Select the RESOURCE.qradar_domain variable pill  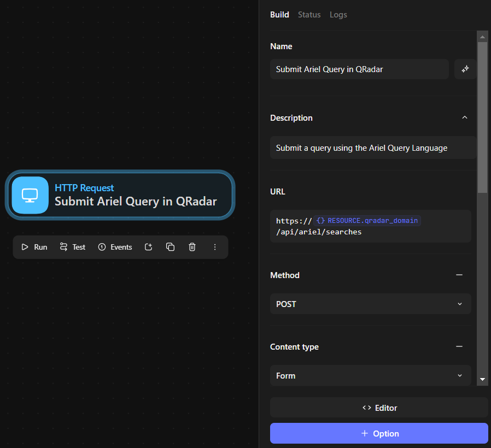pos(367,221)
